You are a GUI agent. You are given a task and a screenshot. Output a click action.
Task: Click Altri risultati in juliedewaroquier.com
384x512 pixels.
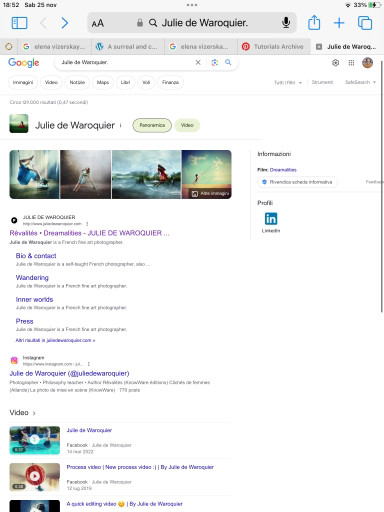tap(55, 340)
